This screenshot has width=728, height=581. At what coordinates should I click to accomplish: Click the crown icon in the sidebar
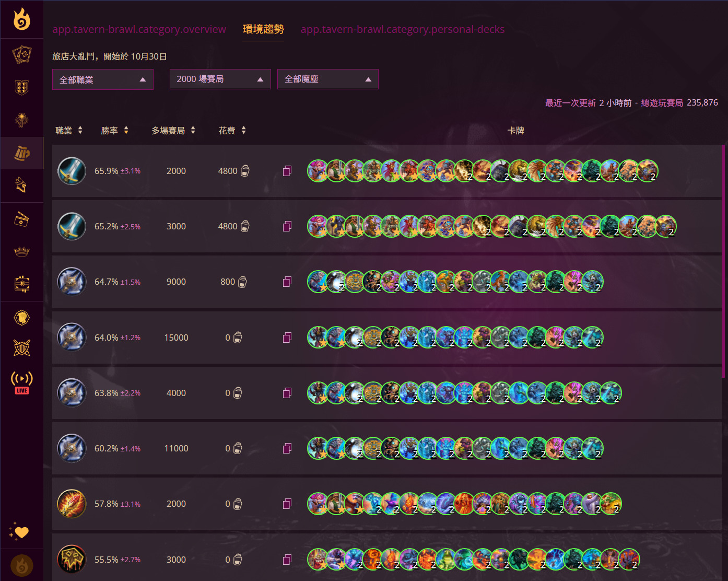click(21, 252)
